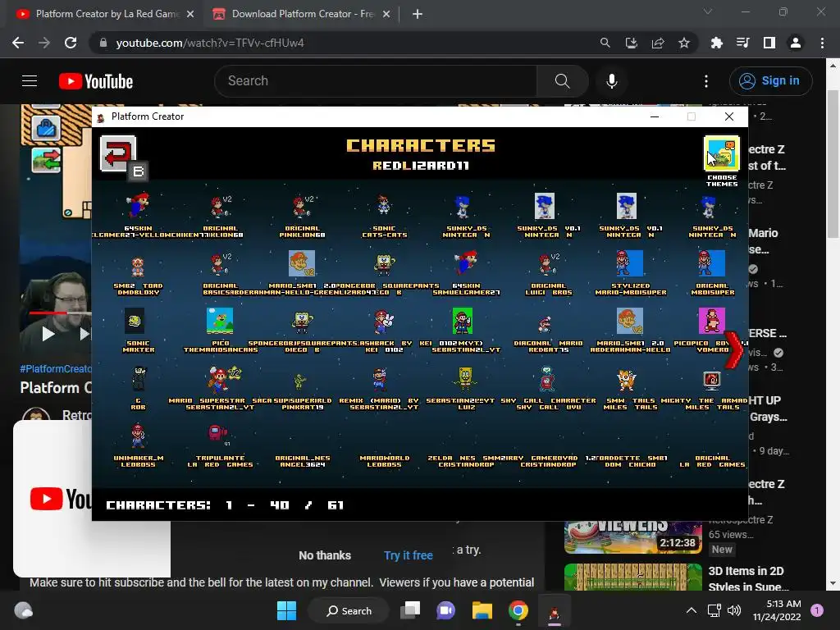Image resolution: width=840 pixels, height=630 pixels.
Task: Open Chrome tab search chevron
Action: (x=708, y=11)
